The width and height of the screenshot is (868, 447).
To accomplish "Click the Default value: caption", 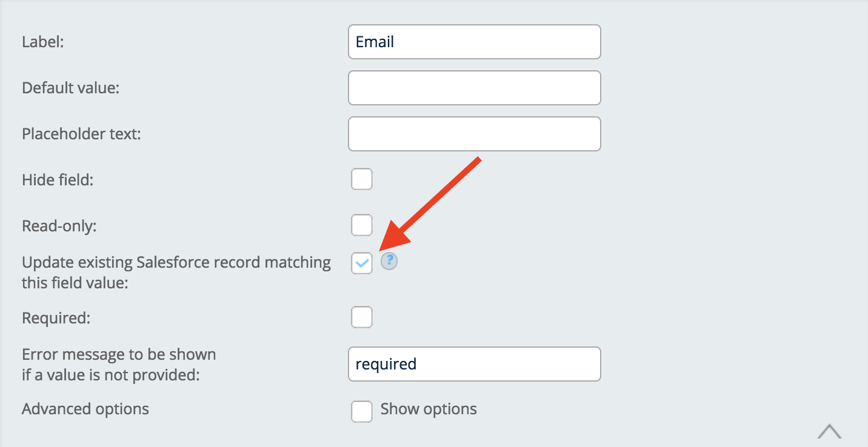I will coord(71,88).
